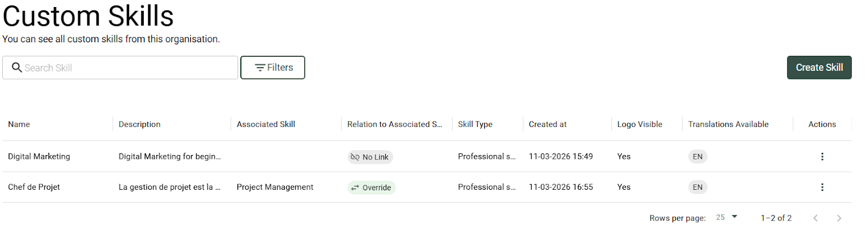Open actions menu for Chef de Projet row
Viewport: 868px width, 245px height.
coord(822,187)
